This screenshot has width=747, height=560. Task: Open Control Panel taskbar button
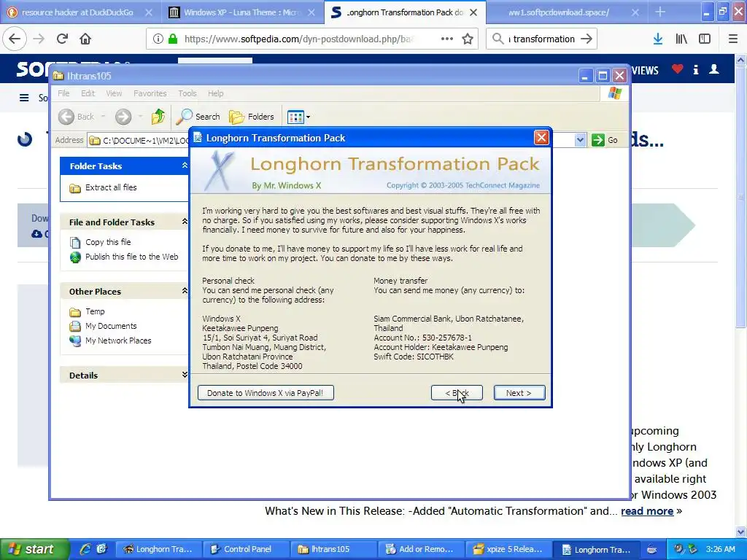pos(246,549)
